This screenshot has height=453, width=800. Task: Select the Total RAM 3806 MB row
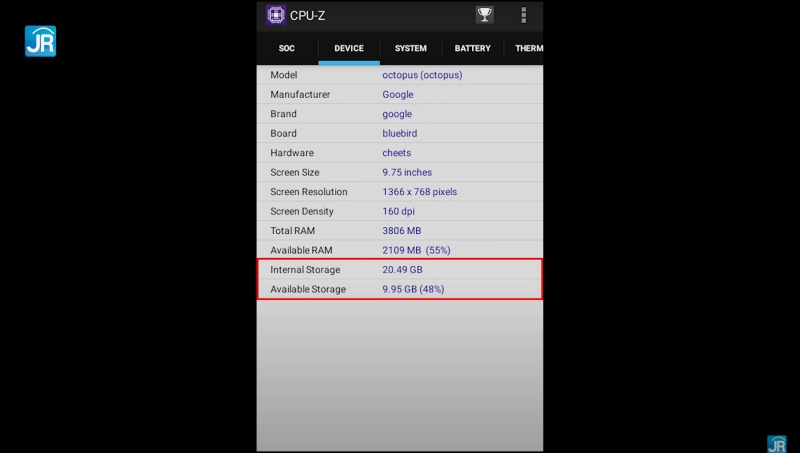pyautogui.click(x=399, y=231)
